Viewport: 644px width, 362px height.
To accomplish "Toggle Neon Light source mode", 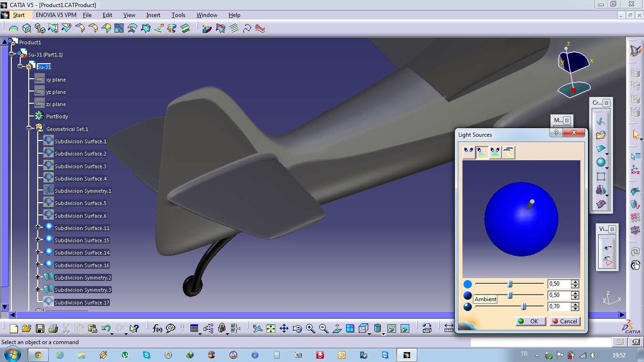I will click(508, 152).
